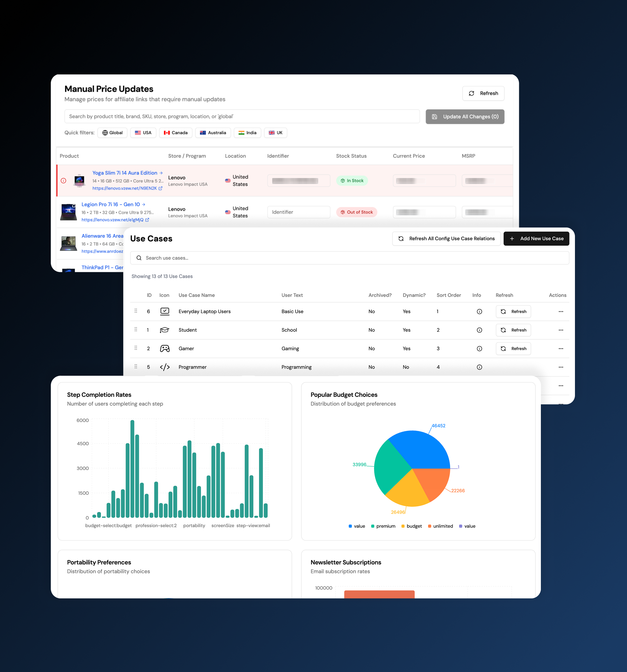Apply the Canada quick filter
Image resolution: width=627 pixels, height=672 pixels.
pos(176,133)
